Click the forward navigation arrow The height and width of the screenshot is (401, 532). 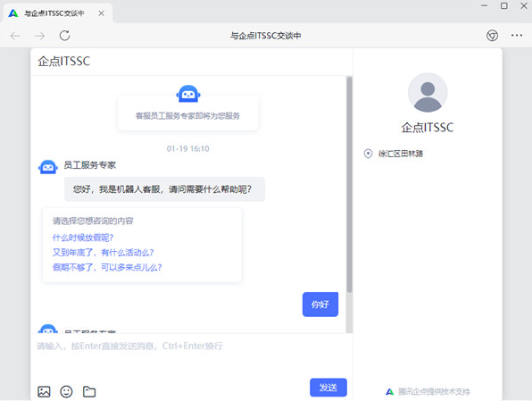[39, 36]
